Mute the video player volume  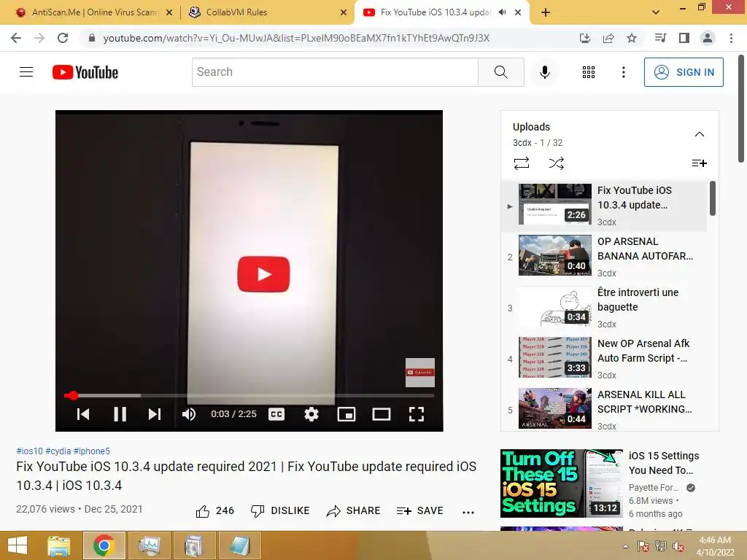189,414
